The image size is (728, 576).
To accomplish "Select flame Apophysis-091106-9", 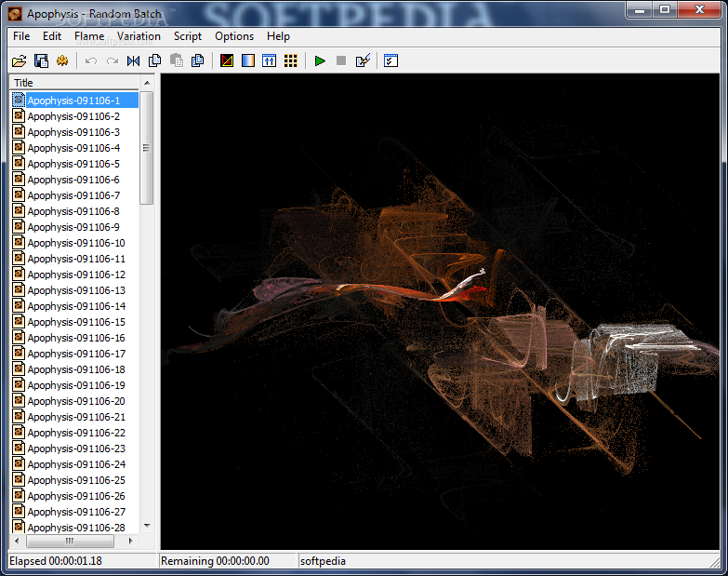I will (74, 227).
